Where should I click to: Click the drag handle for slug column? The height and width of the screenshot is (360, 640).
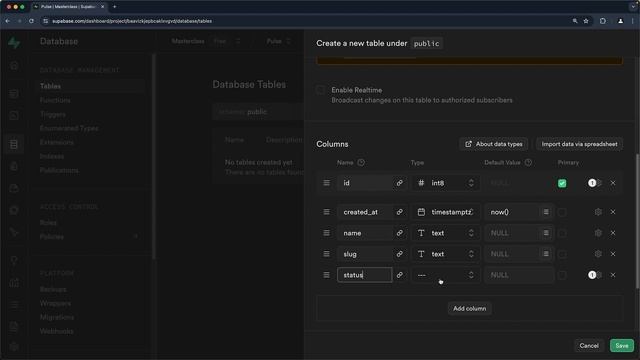point(327,254)
